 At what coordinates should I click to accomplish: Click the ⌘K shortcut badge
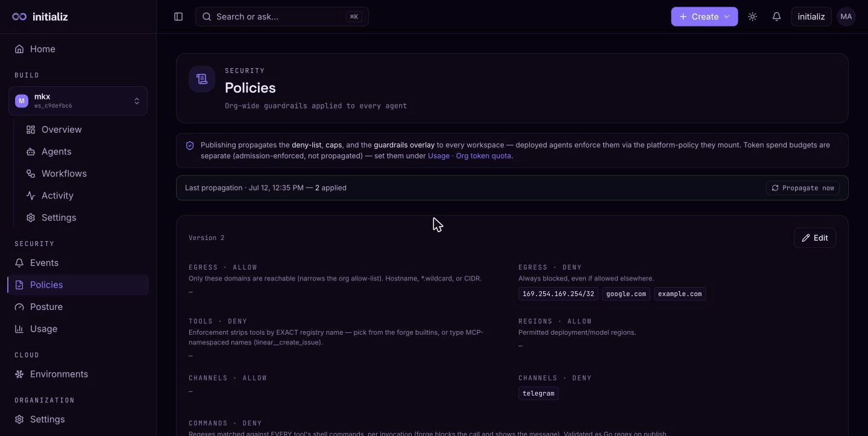click(x=354, y=17)
